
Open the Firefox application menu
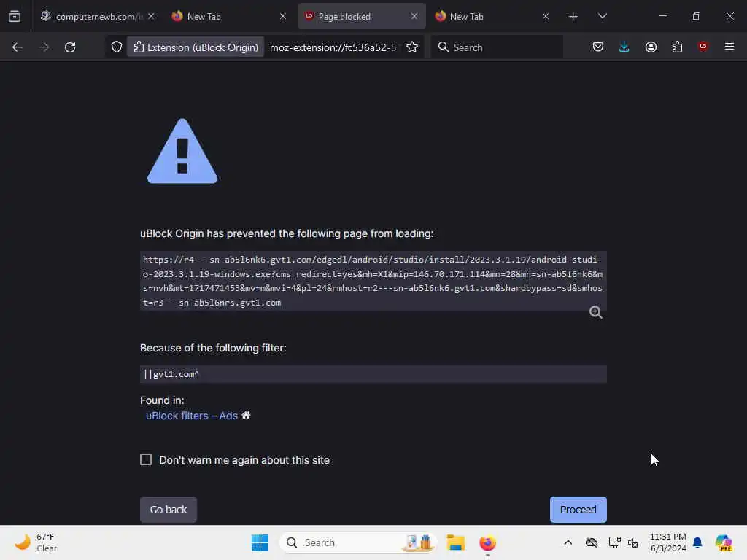coord(729,47)
